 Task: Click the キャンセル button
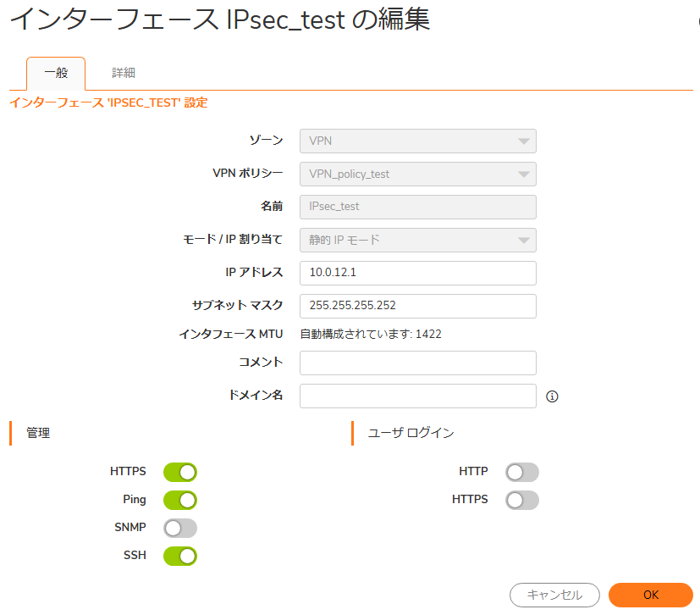(x=554, y=595)
